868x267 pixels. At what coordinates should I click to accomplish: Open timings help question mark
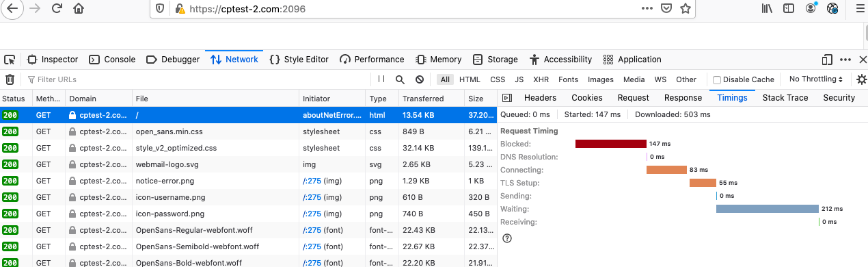(x=507, y=238)
